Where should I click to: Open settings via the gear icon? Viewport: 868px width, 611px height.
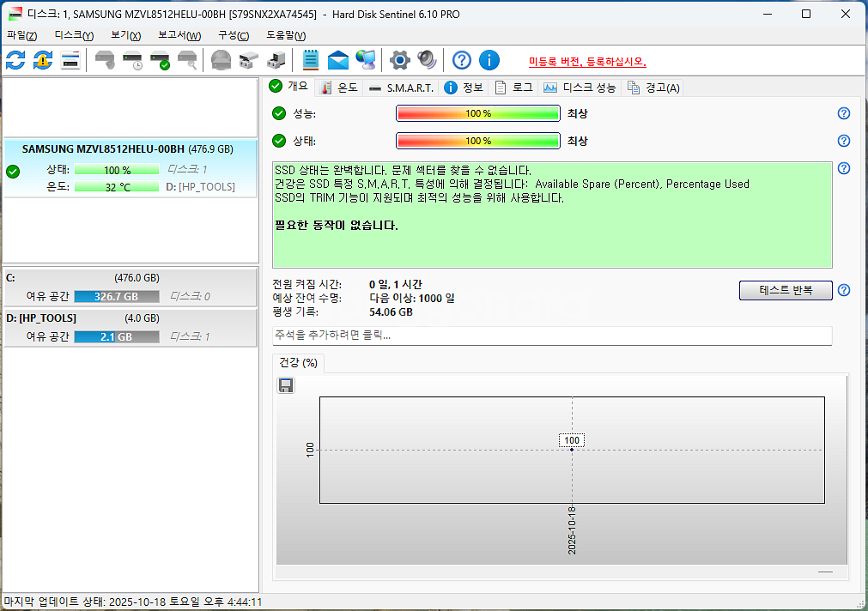point(399,60)
